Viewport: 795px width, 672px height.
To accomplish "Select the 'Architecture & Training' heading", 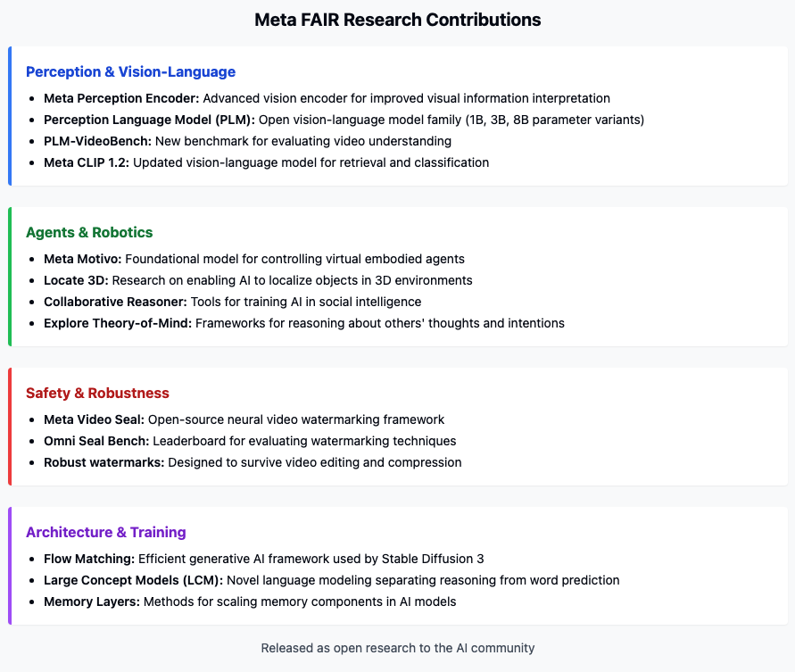I will [x=106, y=532].
